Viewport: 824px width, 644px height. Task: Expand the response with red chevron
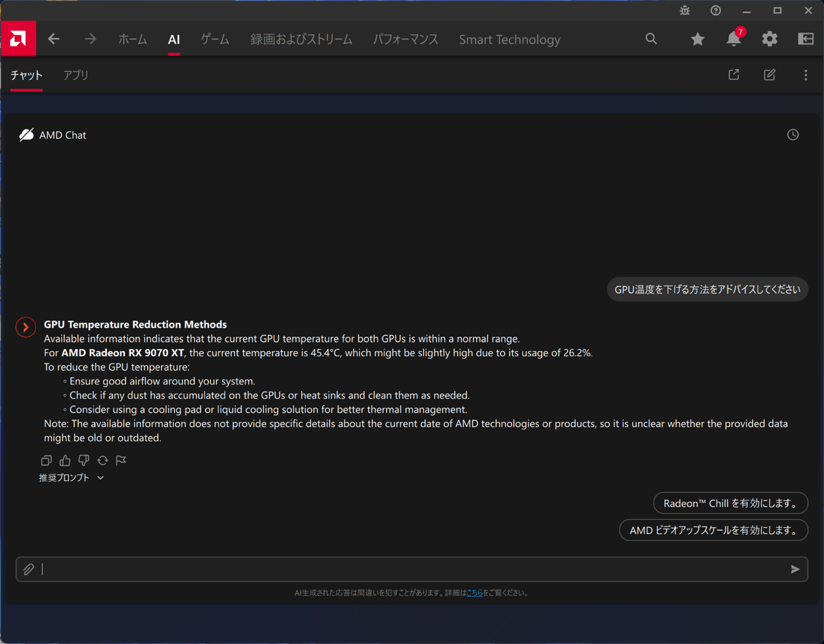[26, 327]
